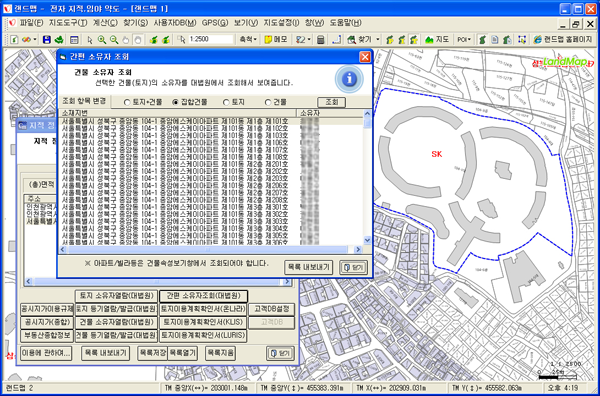Select the zoom out magnifier tool
Viewport: 600px width, 396px height.
pos(114,40)
